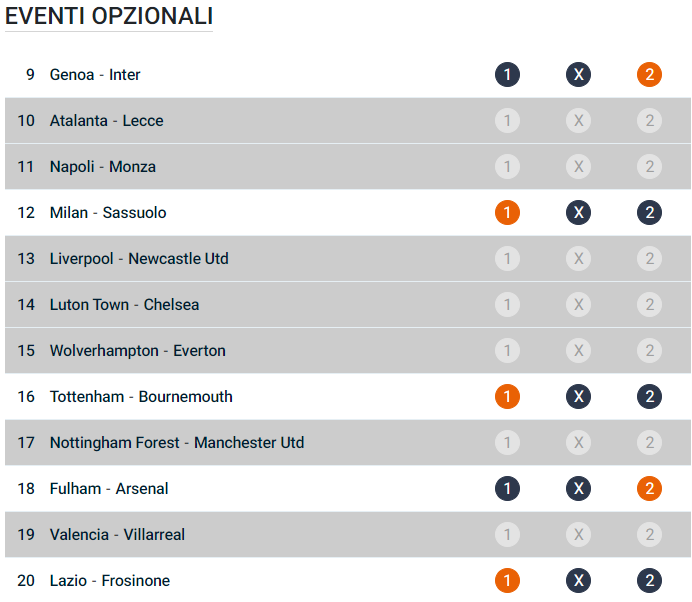Viewport: 692px width, 602px height.
Task: Select outcome 1 for Genoa - Inter
Action: 507,75
